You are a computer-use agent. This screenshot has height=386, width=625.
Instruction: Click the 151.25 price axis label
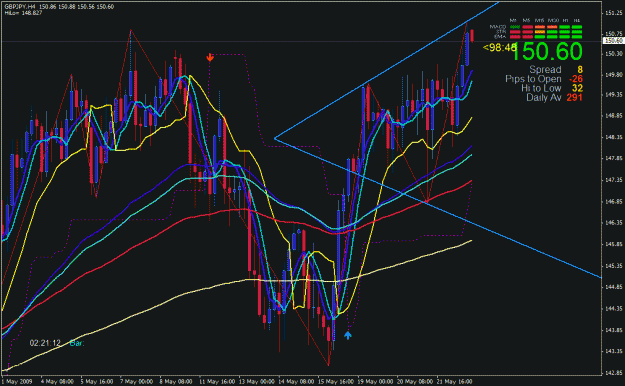click(614, 13)
